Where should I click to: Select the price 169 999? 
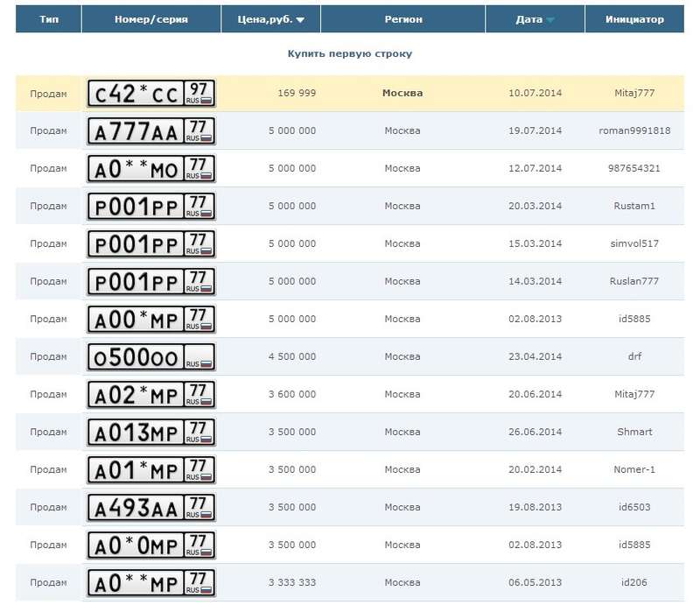(297, 93)
